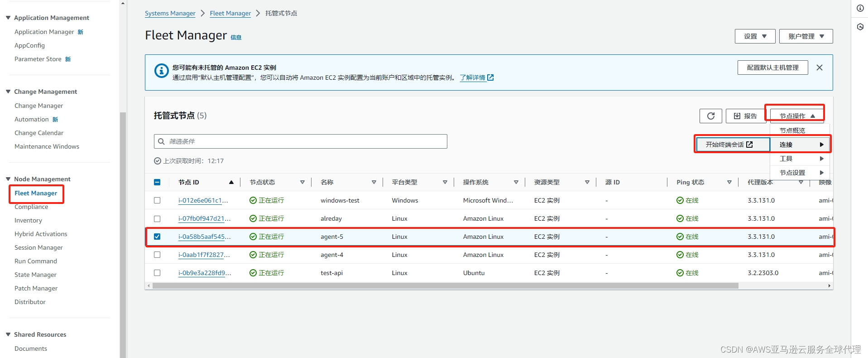
Task: Click the 报告 button
Action: click(746, 116)
